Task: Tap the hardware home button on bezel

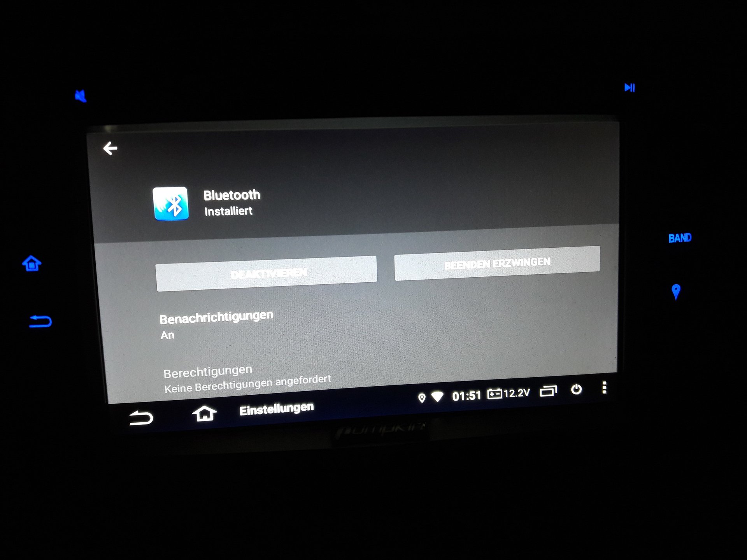Action: tap(32, 263)
